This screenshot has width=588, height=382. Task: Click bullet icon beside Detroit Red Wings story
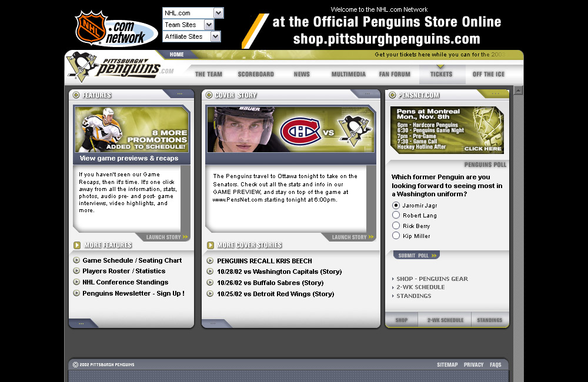(x=210, y=294)
